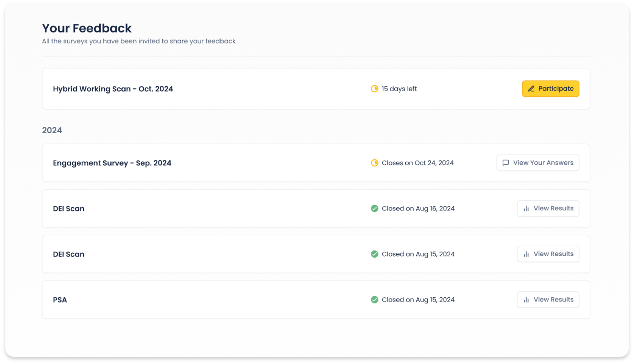
Task: Click the PSA survey title
Action: [60, 300]
